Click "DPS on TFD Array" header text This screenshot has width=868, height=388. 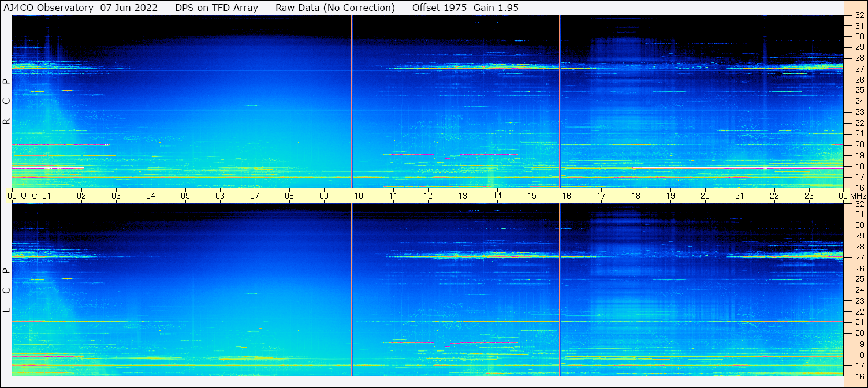click(216, 8)
